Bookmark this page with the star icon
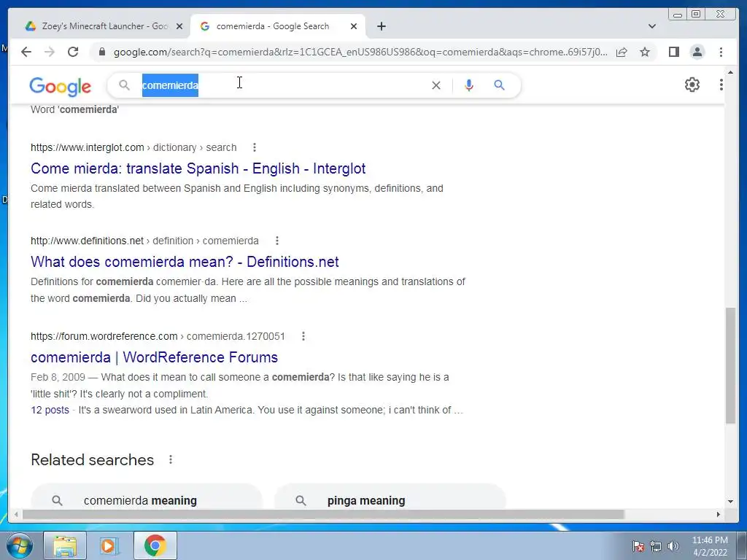The width and height of the screenshot is (747, 560). pos(645,52)
